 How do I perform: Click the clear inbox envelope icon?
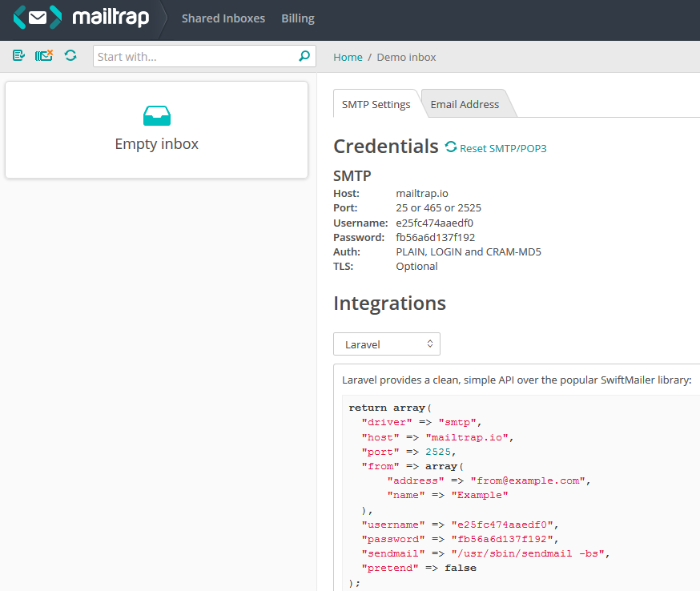point(44,55)
